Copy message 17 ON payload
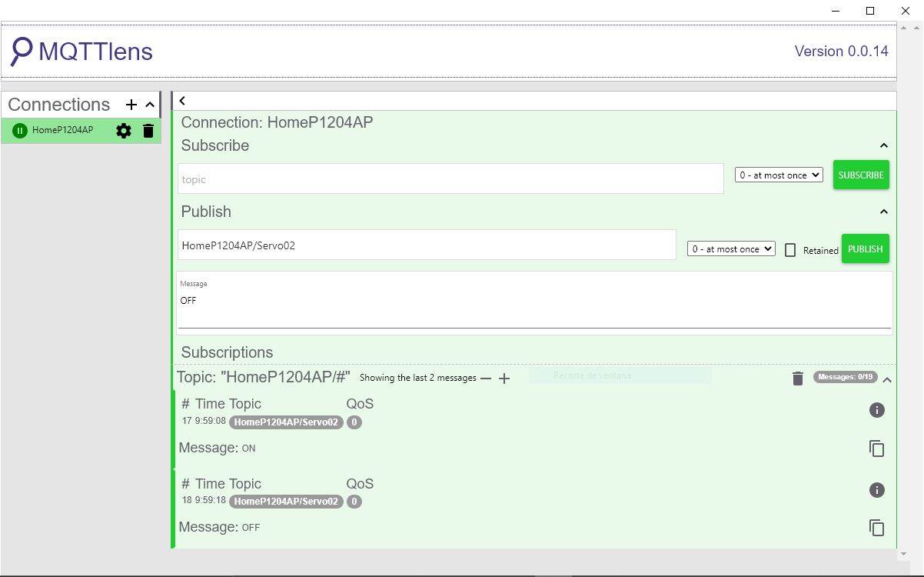Image resolution: width=924 pixels, height=577 pixels. (877, 449)
